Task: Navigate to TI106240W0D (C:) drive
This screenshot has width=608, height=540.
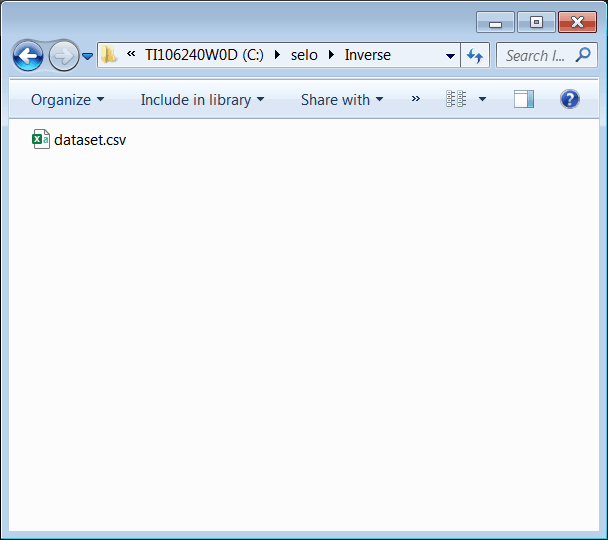Action: (204, 55)
